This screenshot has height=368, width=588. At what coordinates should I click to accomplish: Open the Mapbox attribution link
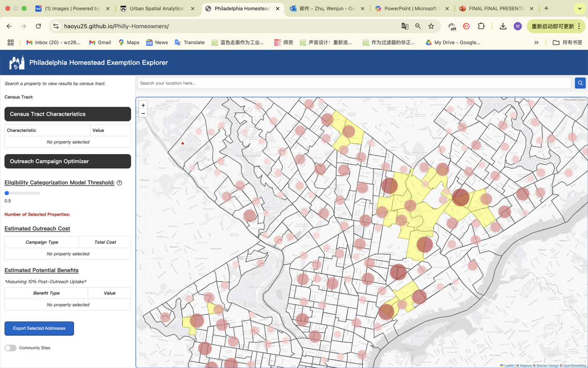click(x=526, y=366)
